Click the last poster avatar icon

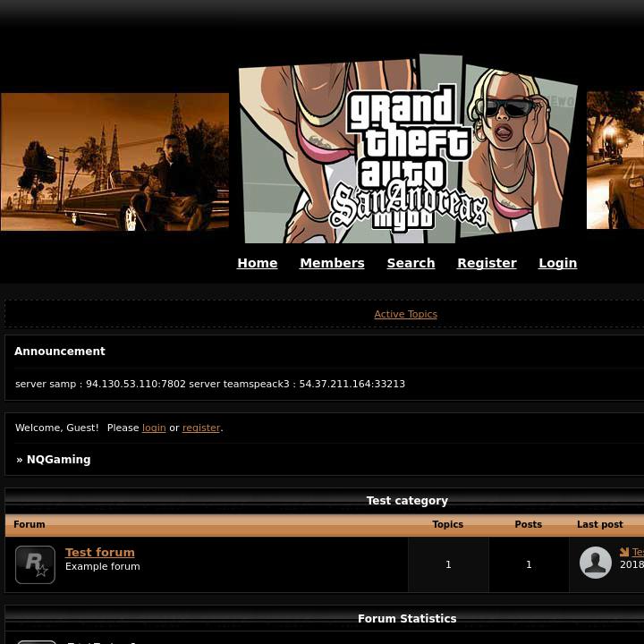coord(596,563)
